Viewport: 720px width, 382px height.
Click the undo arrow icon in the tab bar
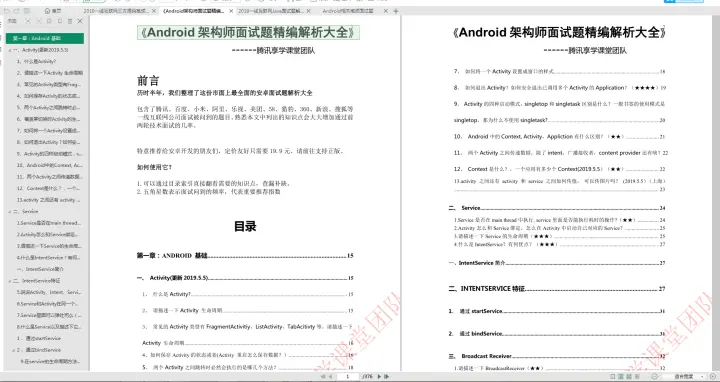coord(6,11)
